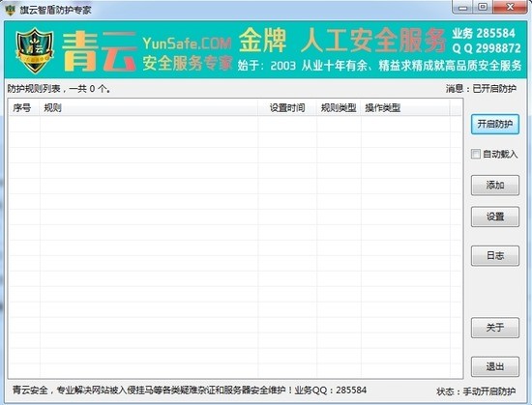Minimize the window from title bar

click(462, 7)
